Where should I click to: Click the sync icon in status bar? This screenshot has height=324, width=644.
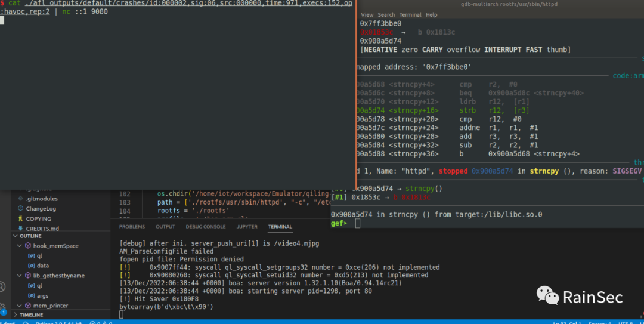pos(25,322)
